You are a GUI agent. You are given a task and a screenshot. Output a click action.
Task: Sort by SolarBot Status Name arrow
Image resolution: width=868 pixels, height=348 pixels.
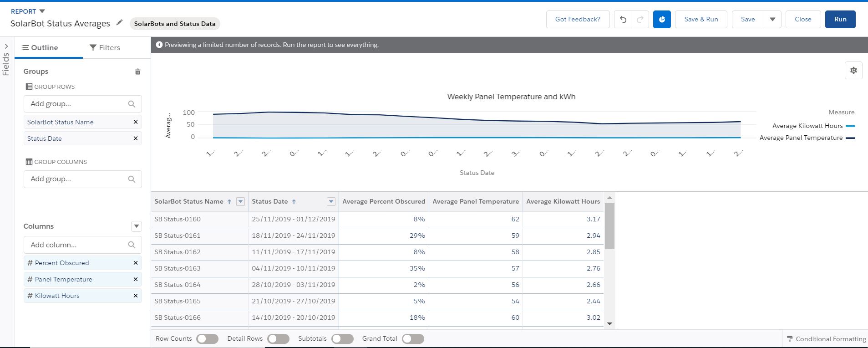[x=229, y=202]
